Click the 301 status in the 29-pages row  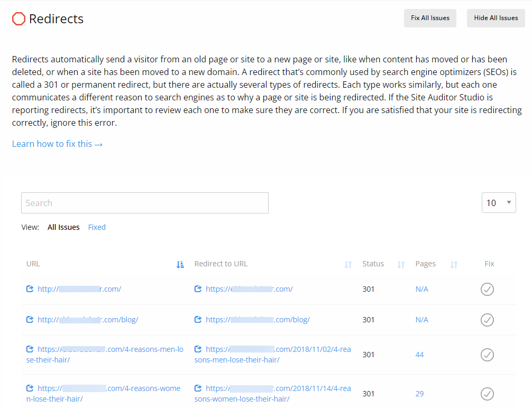pyautogui.click(x=368, y=393)
